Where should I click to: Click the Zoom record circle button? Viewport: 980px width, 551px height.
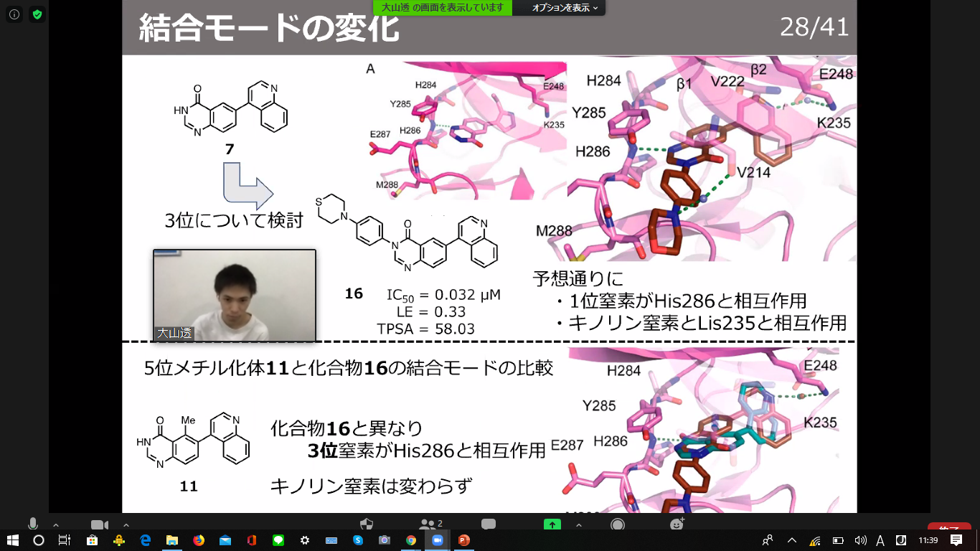(618, 524)
